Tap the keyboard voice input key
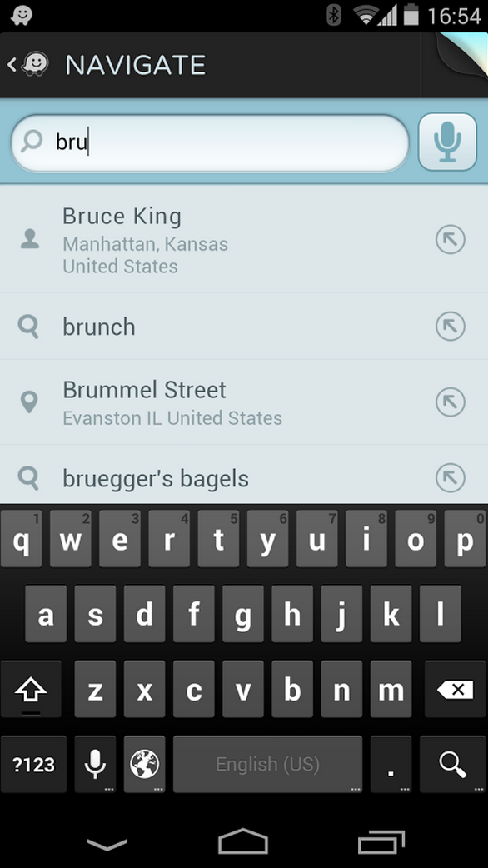The image size is (488, 868). (94, 764)
